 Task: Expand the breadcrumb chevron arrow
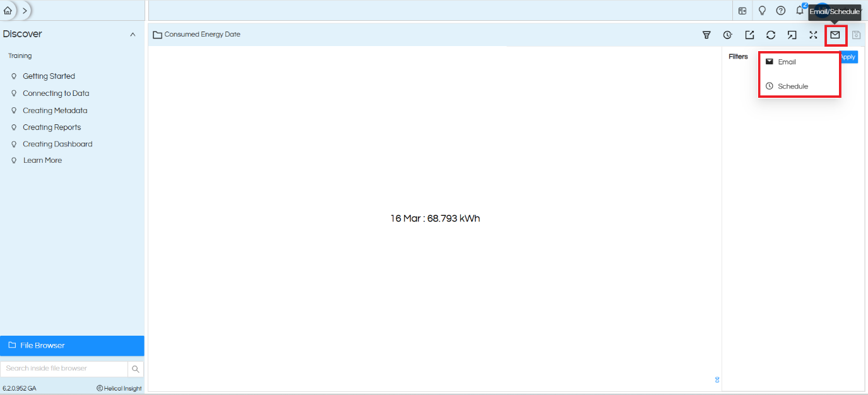pos(25,11)
